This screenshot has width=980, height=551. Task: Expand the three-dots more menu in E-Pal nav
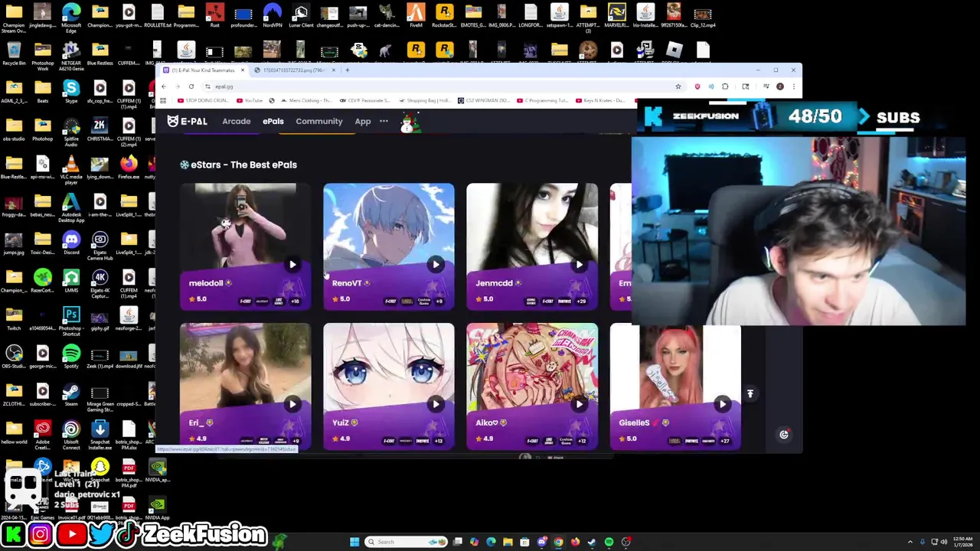(384, 121)
